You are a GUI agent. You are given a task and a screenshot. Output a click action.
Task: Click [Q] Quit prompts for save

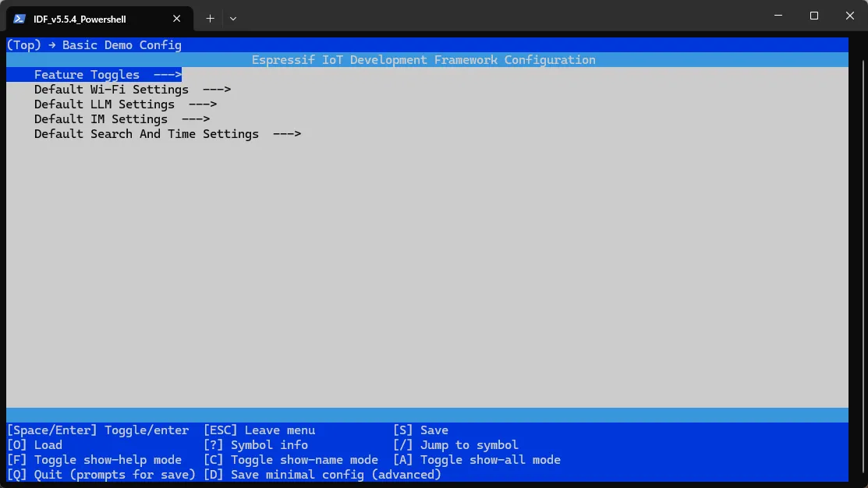[x=101, y=475]
